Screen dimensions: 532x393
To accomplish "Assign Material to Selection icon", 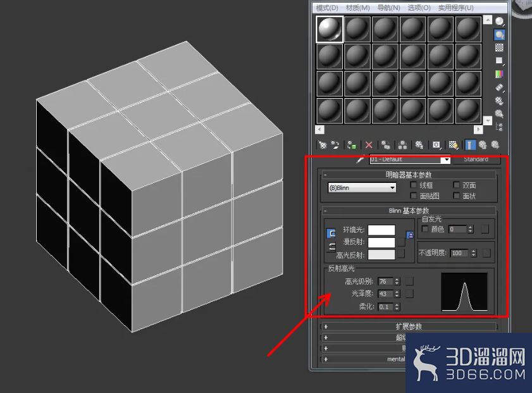I will coord(352,146).
